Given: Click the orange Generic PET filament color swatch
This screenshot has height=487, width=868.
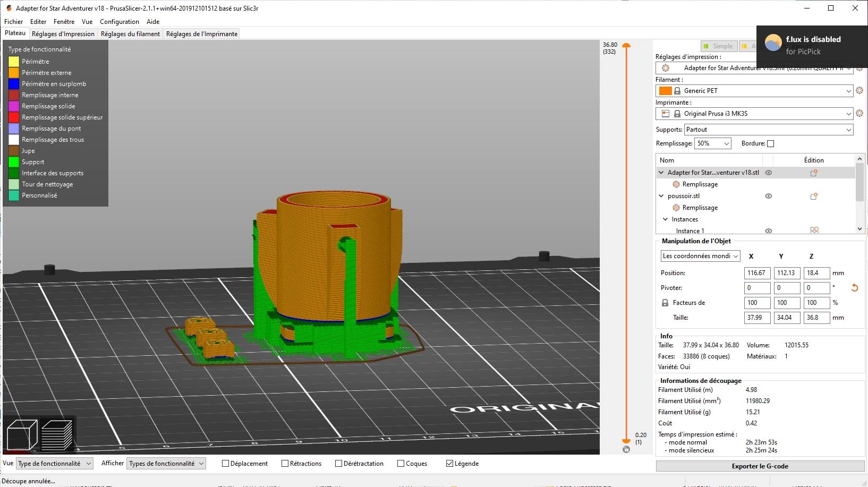Looking at the screenshot, I should pos(665,91).
